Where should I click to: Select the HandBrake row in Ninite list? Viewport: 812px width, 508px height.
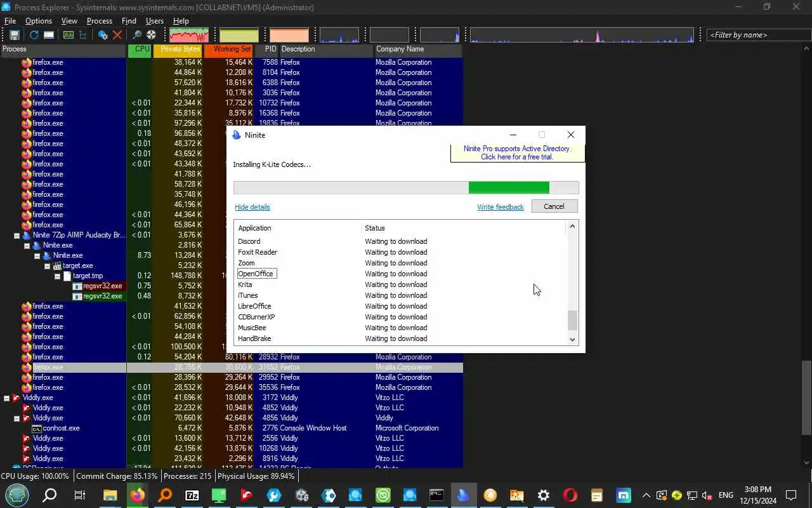pyautogui.click(x=400, y=338)
